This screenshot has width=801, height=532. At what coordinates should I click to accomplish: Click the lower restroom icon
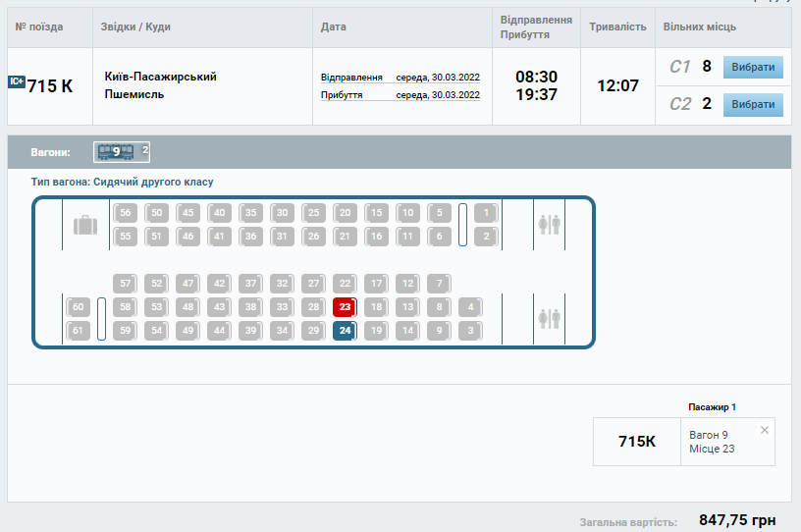(x=549, y=318)
